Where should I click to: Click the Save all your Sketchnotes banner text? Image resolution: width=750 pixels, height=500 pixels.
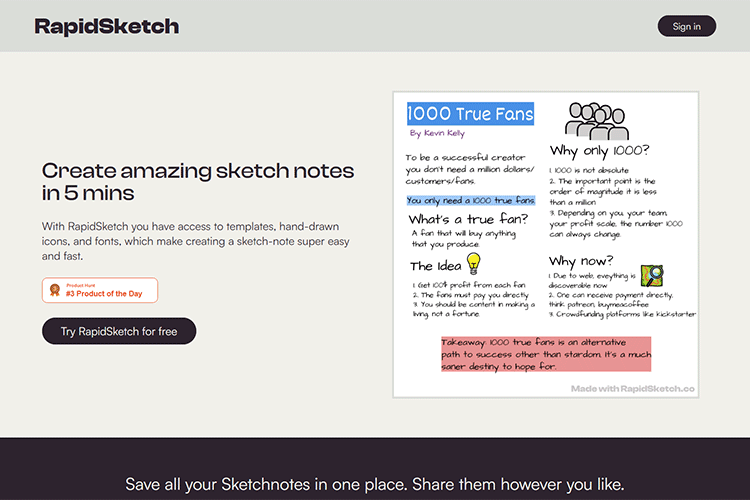pos(375,485)
